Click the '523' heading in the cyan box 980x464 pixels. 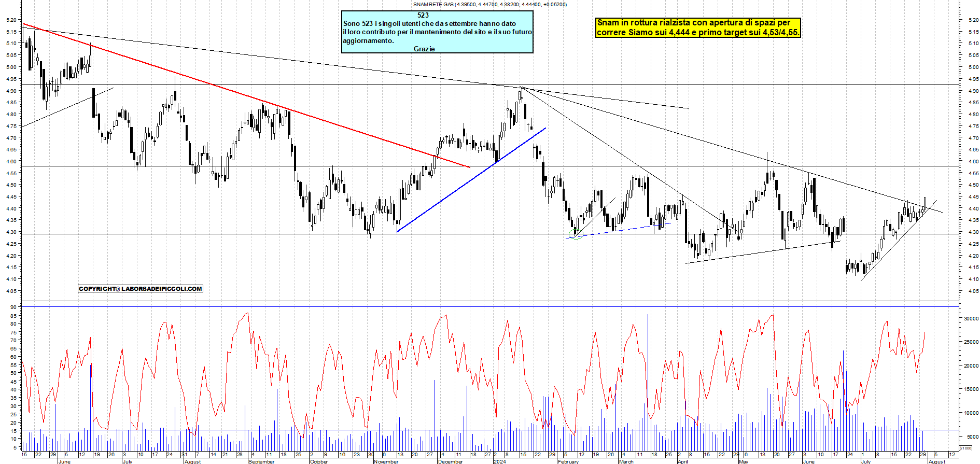[x=423, y=15]
